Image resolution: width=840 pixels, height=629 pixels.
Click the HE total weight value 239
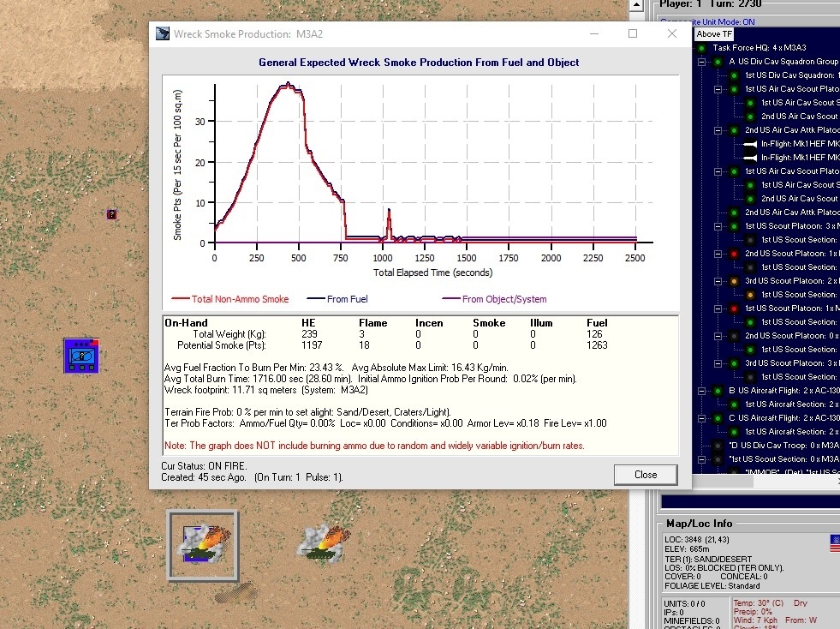pyautogui.click(x=309, y=334)
